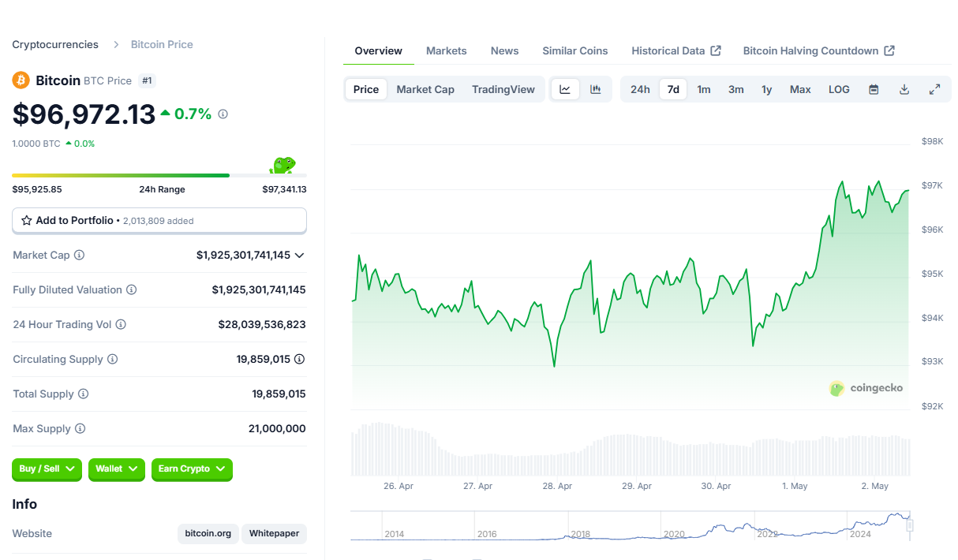The image size is (958, 560).
Task: Expand chart to fullscreen
Action: (x=934, y=89)
